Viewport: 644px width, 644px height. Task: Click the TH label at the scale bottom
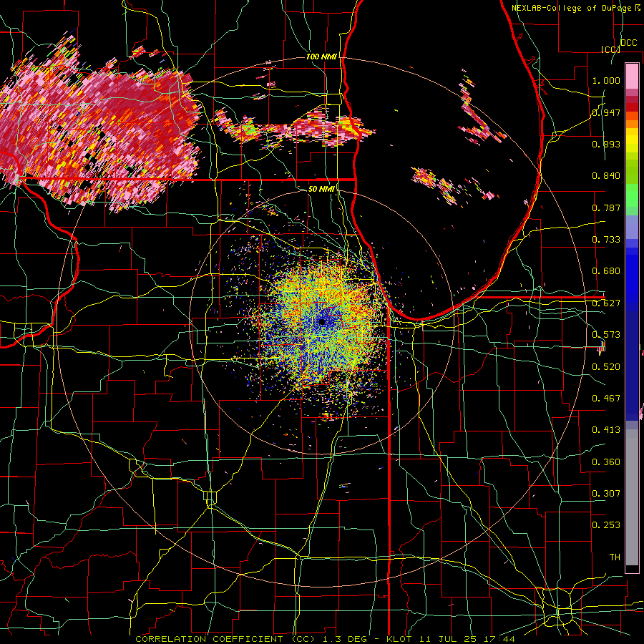pyautogui.click(x=615, y=557)
